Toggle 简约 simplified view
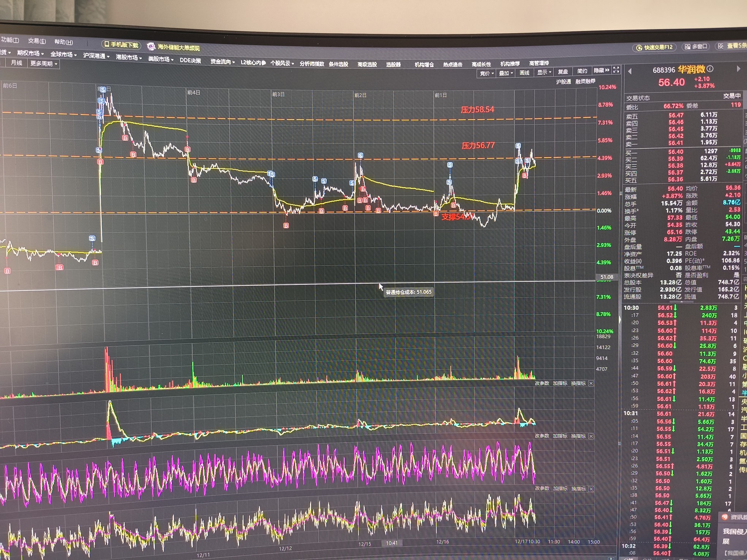 point(582,71)
